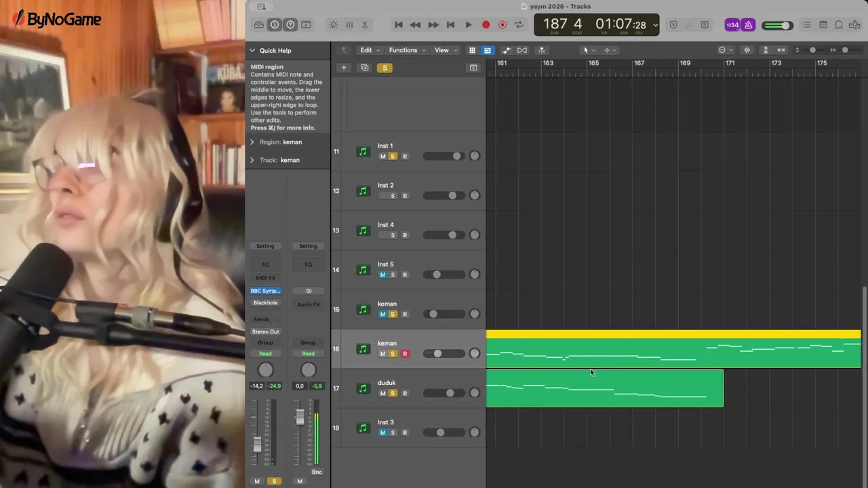This screenshot has height=488, width=868.
Task: Toggle the Cycle mode button
Action: [x=519, y=24]
